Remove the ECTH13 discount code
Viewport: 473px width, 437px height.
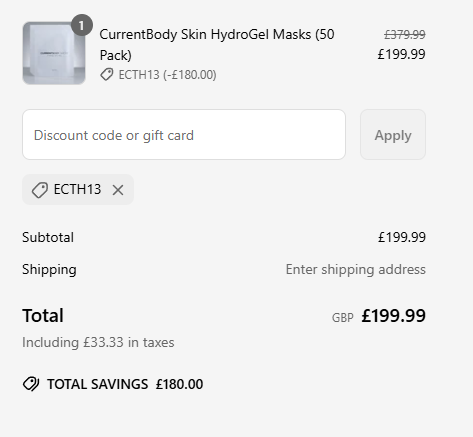pyautogui.click(x=118, y=190)
